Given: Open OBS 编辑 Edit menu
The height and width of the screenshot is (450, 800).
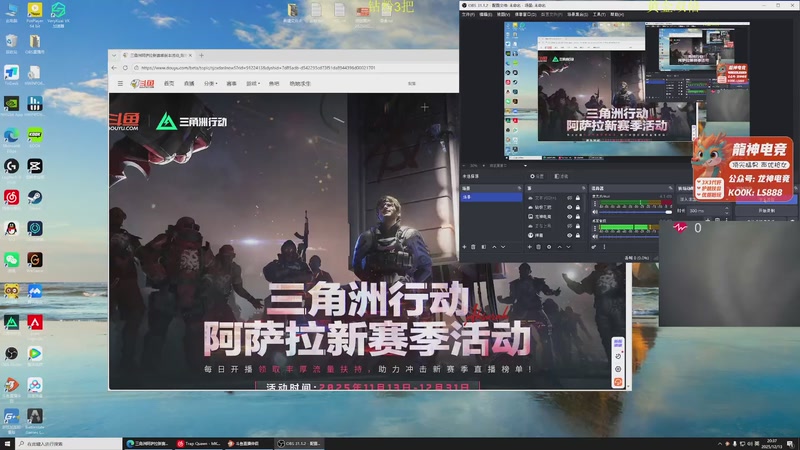Looking at the screenshot, I should (485, 14).
